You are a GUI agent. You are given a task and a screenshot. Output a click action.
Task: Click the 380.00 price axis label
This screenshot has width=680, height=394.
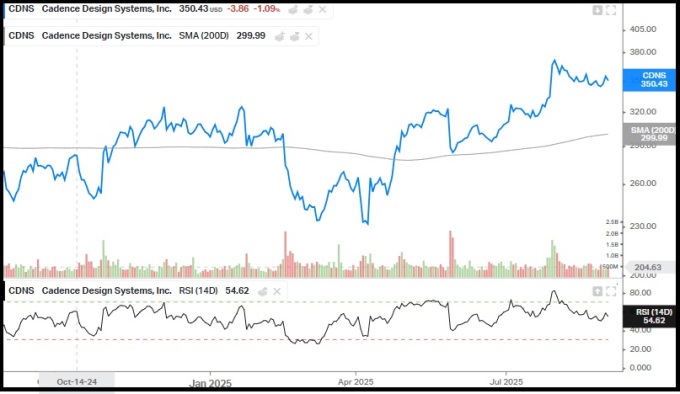click(643, 52)
